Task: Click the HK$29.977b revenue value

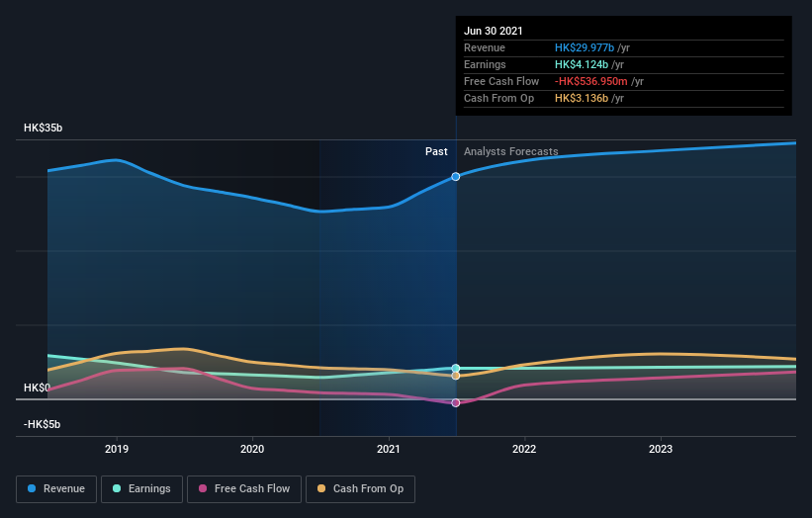Action: click(x=585, y=47)
